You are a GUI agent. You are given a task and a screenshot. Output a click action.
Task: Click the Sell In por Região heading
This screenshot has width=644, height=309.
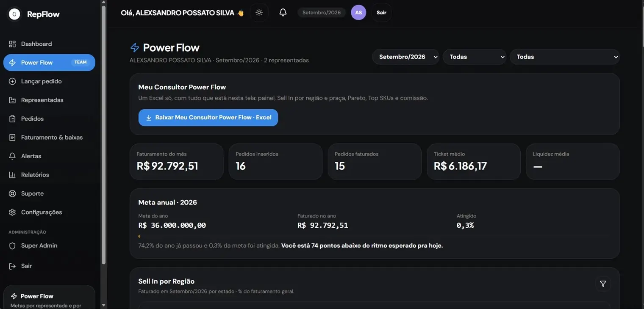(166, 281)
